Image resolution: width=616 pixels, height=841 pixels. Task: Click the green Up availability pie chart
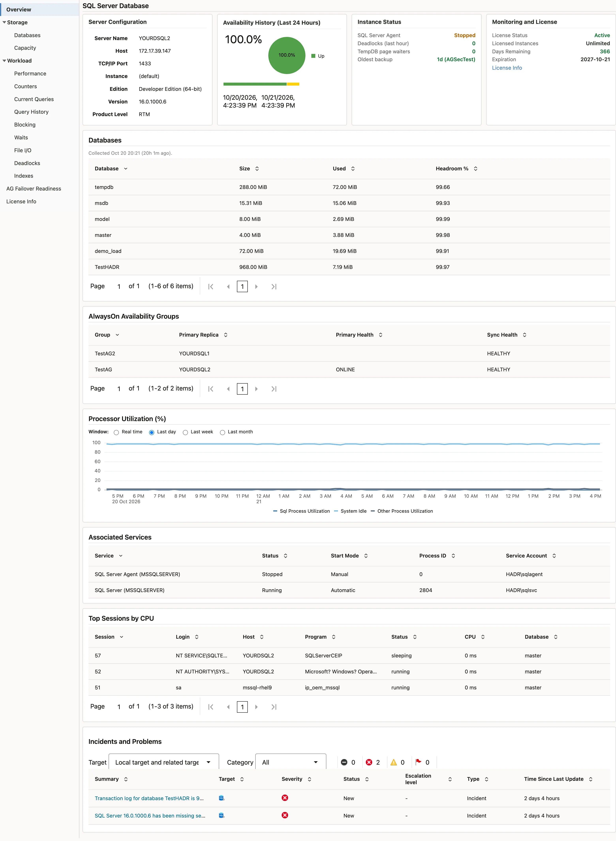pyautogui.click(x=287, y=55)
